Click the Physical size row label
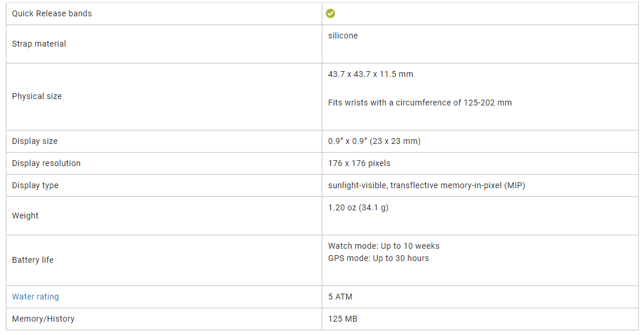 point(37,96)
